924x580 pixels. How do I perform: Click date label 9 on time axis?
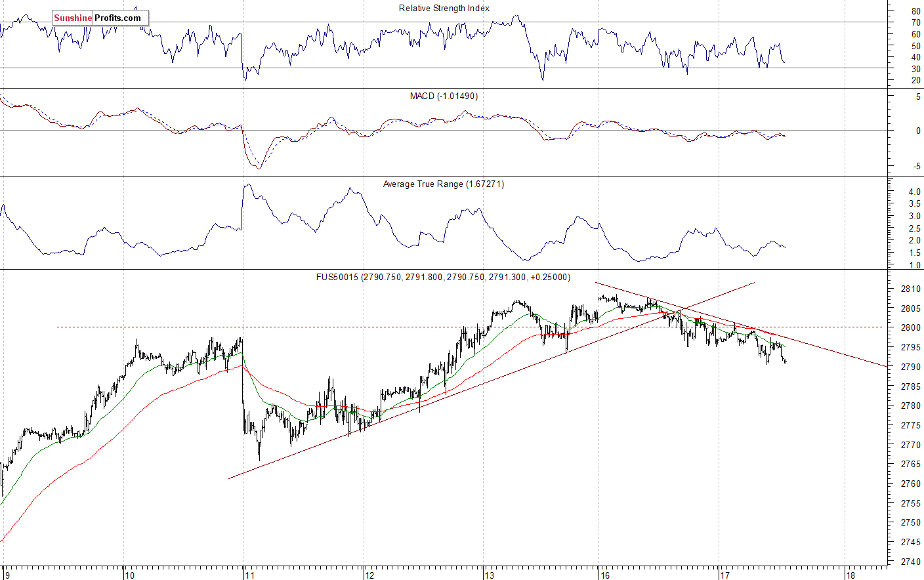tap(7, 575)
